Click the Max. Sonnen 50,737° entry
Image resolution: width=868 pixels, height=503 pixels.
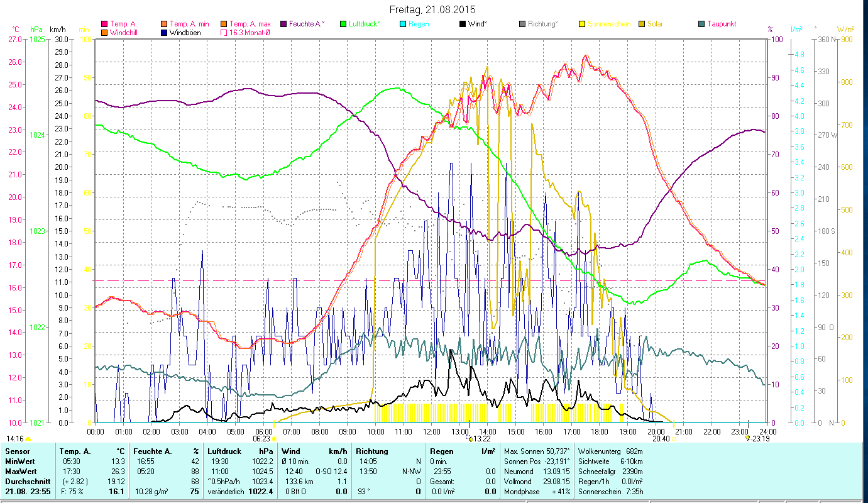point(537,451)
